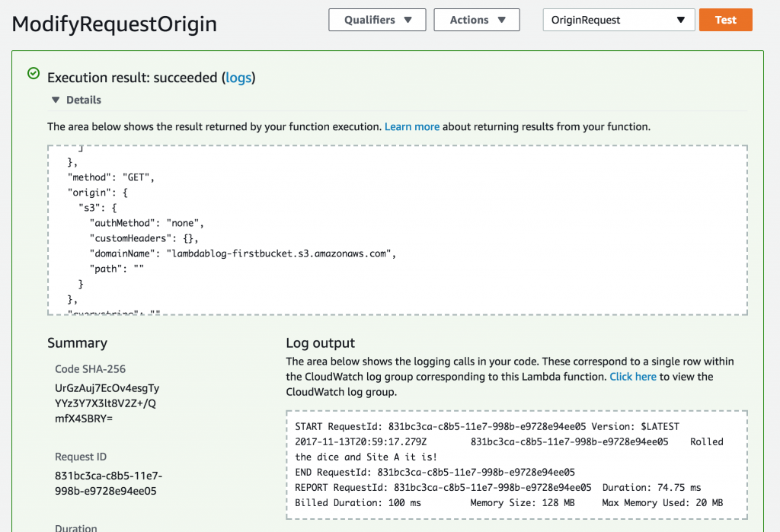Open the 'Click here' CloudWatch log group link
This screenshot has width=780, height=532.
point(632,377)
